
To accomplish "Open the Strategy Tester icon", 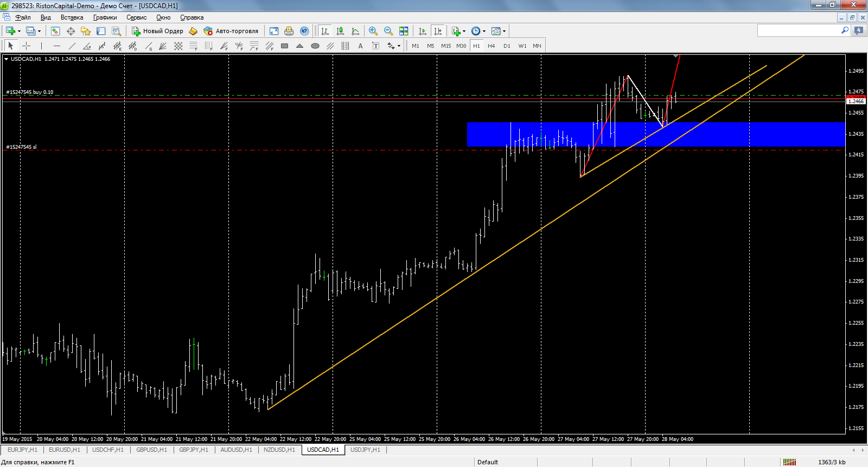I will (x=116, y=31).
